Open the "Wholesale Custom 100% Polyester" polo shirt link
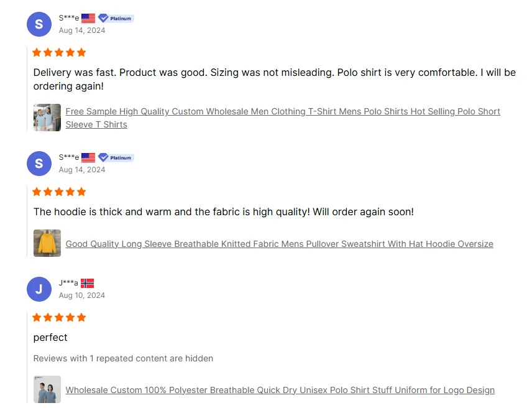This screenshot has height=413, width=532. [x=280, y=391]
